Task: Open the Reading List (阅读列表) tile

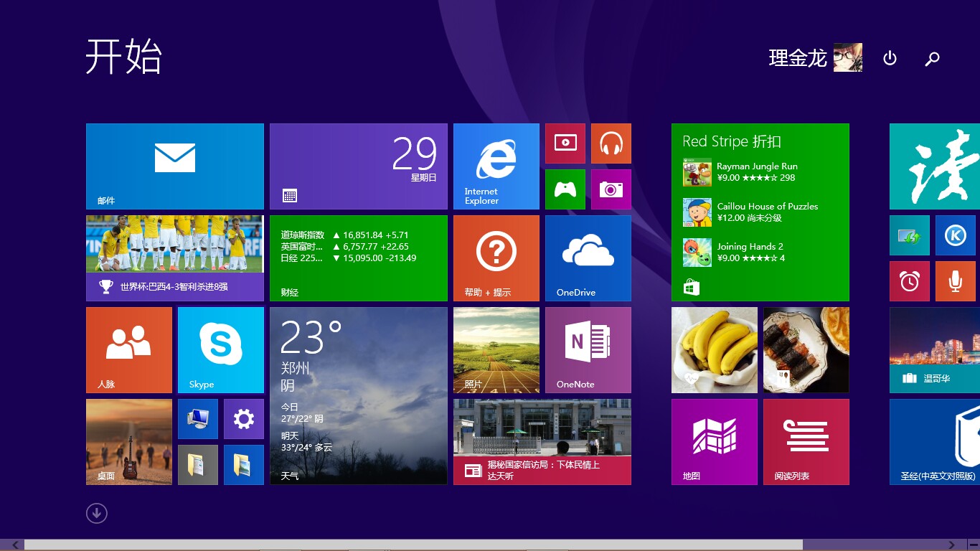Action: 806,442
